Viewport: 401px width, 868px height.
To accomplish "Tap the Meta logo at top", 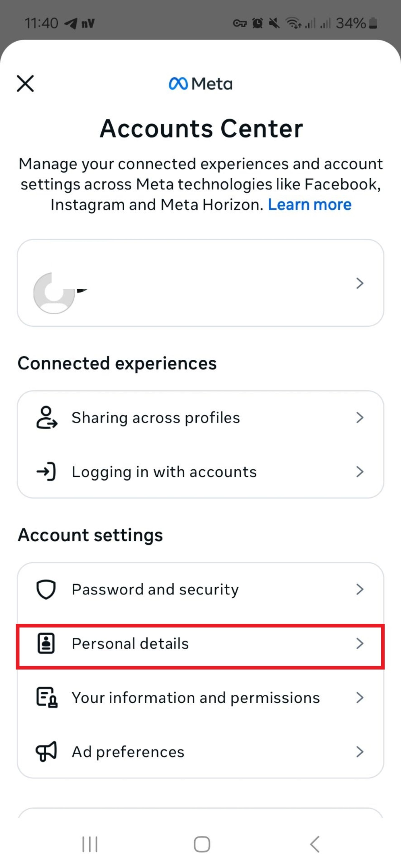I will click(x=201, y=84).
